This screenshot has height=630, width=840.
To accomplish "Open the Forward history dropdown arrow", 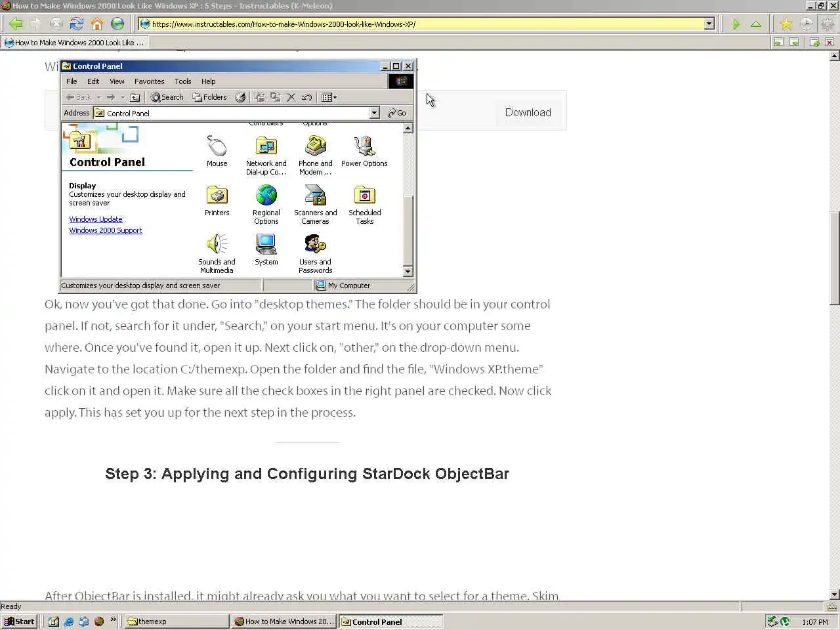I will pos(122,97).
